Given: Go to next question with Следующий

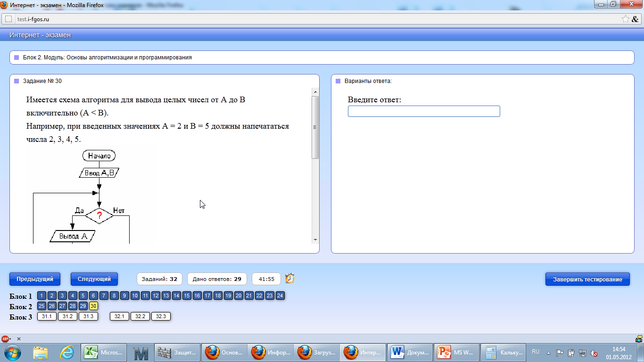Looking at the screenshot, I should (x=94, y=279).
